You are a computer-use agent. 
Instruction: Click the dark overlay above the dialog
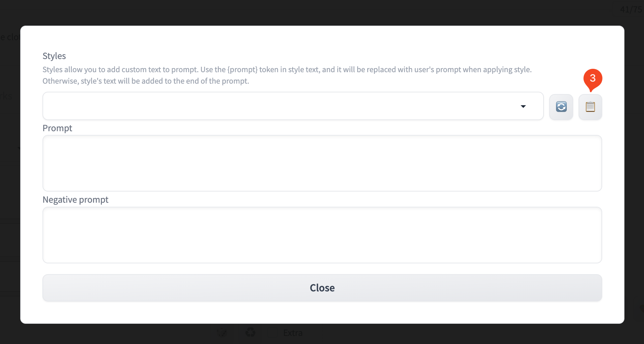point(303,12)
